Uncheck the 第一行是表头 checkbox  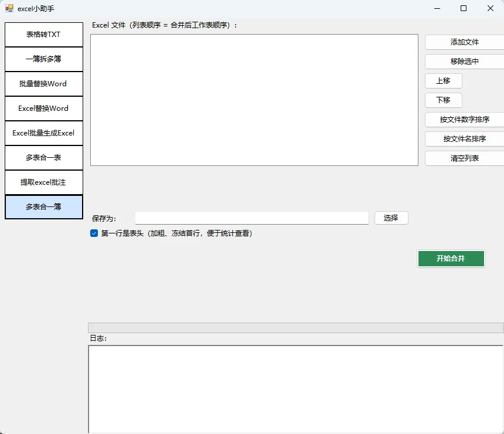94,233
